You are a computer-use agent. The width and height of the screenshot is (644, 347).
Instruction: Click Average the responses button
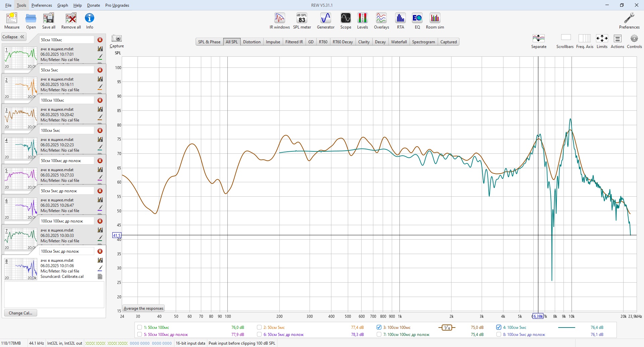(x=144, y=308)
